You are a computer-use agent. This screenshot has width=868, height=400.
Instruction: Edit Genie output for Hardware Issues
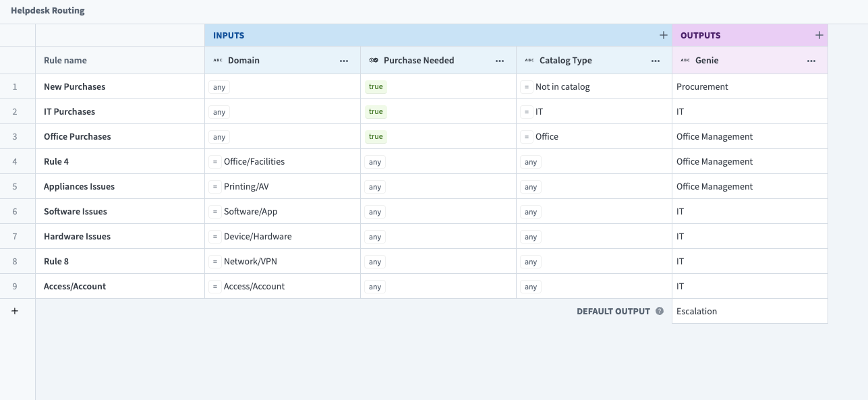pos(750,237)
